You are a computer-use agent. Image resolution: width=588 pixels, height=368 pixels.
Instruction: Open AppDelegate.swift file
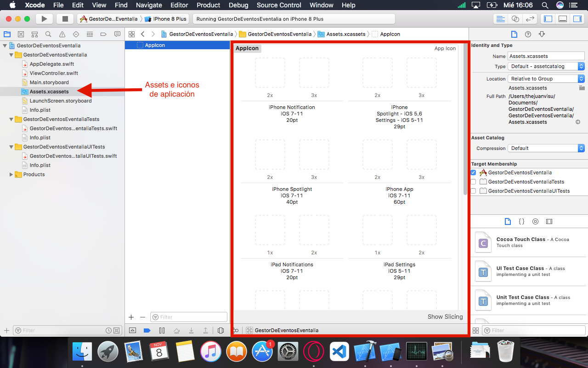[52, 64]
